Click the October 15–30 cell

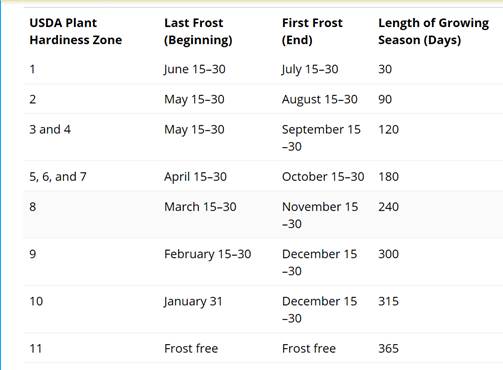tap(323, 177)
